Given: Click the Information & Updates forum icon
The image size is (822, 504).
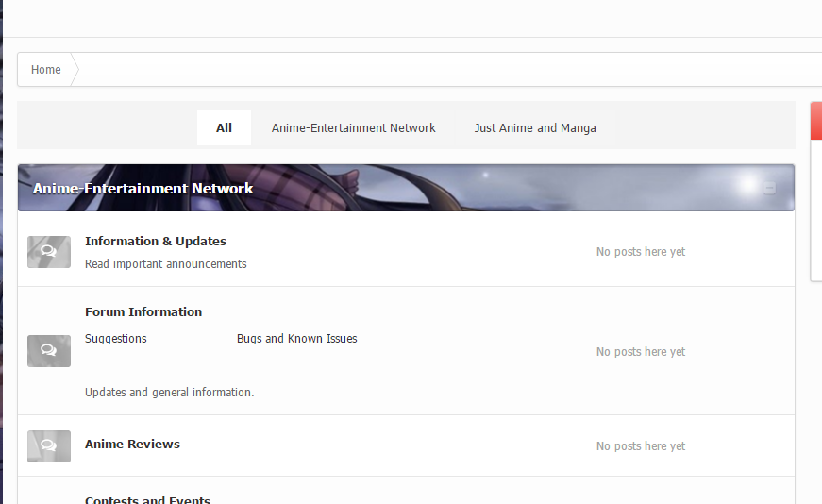Looking at the screenshot, I should 49,252.
